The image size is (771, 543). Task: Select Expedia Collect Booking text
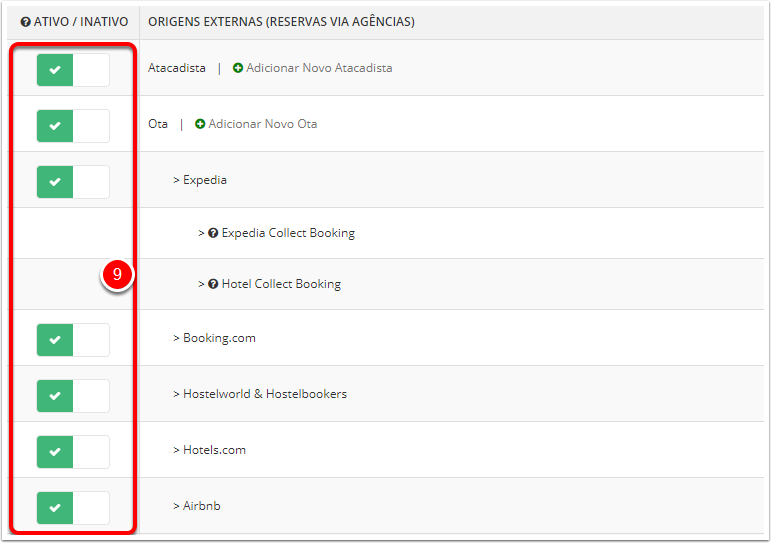288,233
